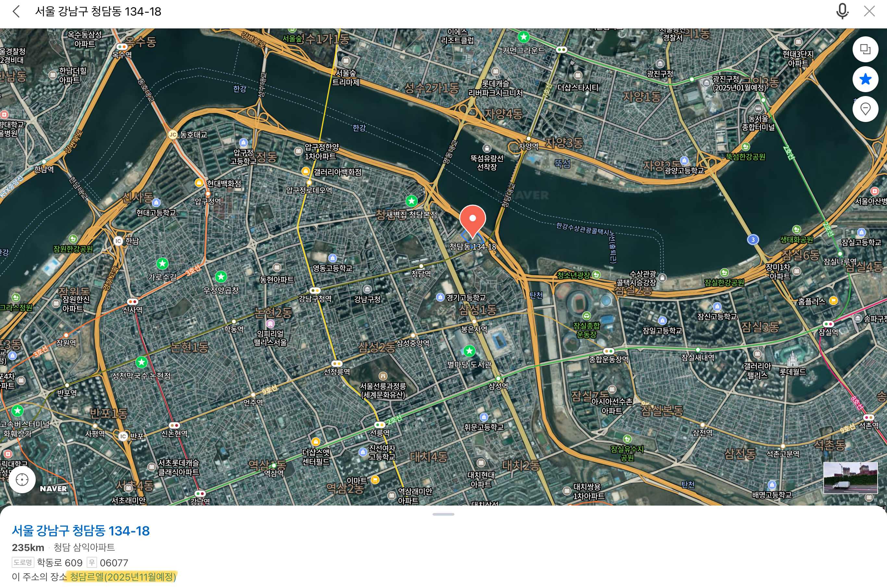This screenshot has width=887, height=588.
Task: Click 잠원한강공원 park icon
Action: pos(73,239)
